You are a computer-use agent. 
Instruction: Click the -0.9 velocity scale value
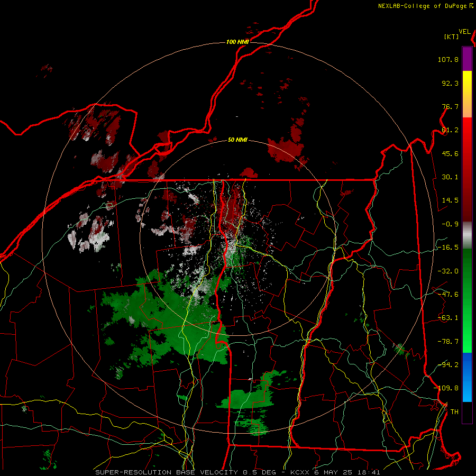click(450, 224)
